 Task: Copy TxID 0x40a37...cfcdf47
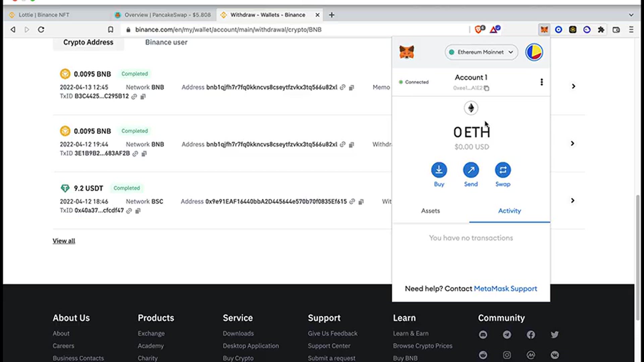pos(138,210)
